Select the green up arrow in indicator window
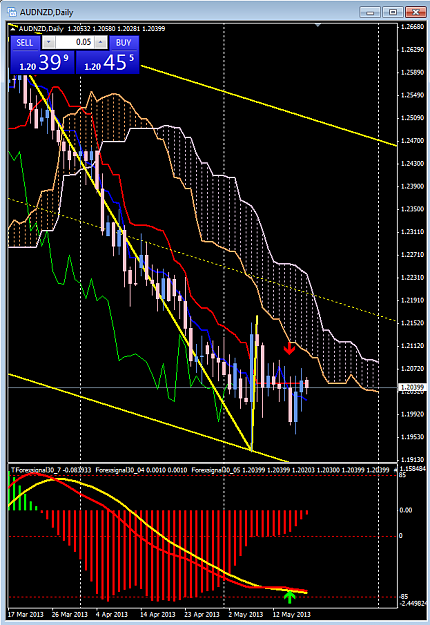430x625 pixels. pos(289,597)
